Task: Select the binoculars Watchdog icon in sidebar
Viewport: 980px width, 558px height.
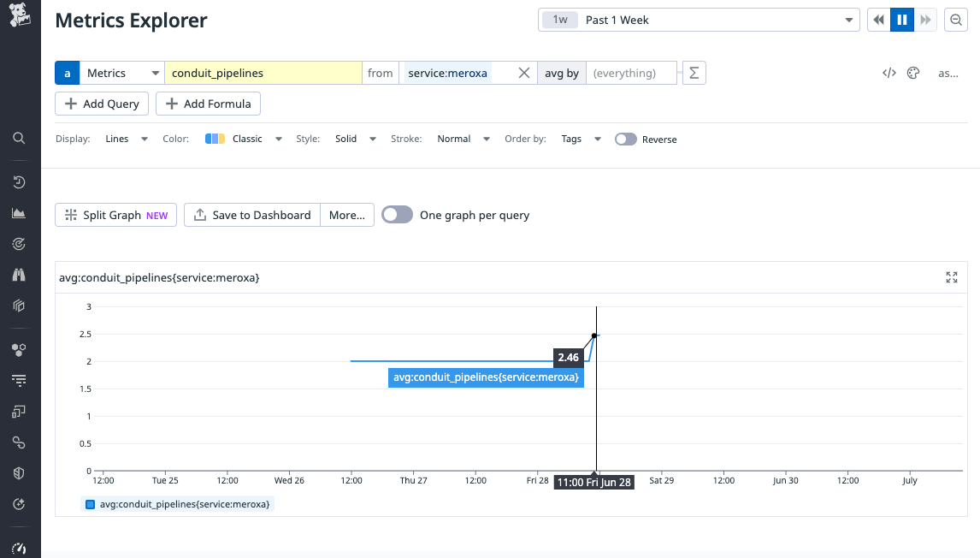Action: pos(19,274)
